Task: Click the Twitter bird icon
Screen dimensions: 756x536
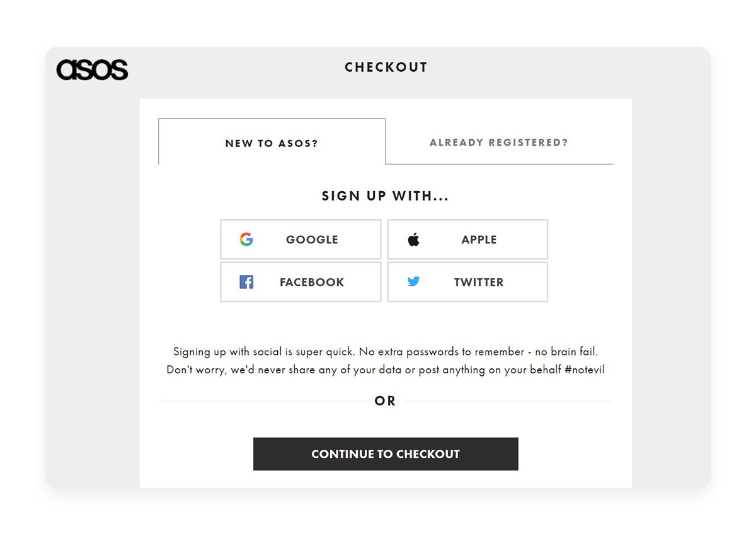Action: tap(413, 282)
